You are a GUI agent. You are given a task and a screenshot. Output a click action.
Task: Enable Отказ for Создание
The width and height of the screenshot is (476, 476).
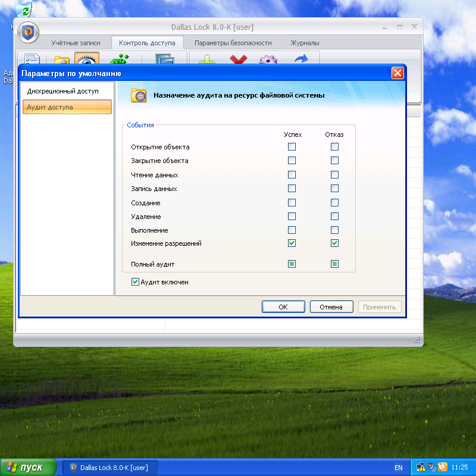(x=334, y=202)
